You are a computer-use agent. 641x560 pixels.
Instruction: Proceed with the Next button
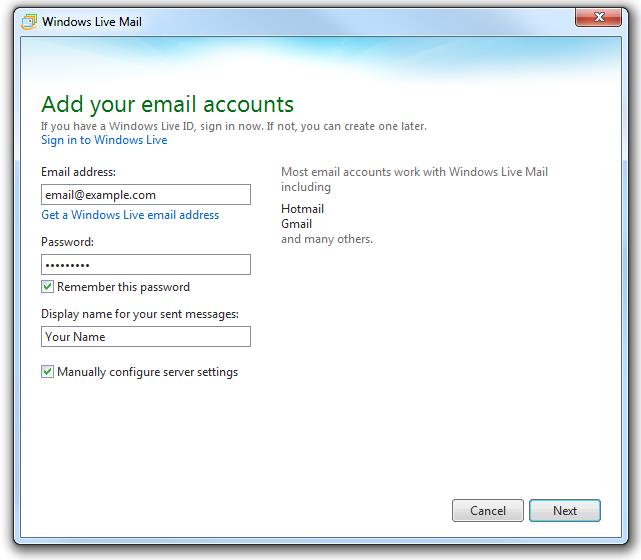(565, 511)
